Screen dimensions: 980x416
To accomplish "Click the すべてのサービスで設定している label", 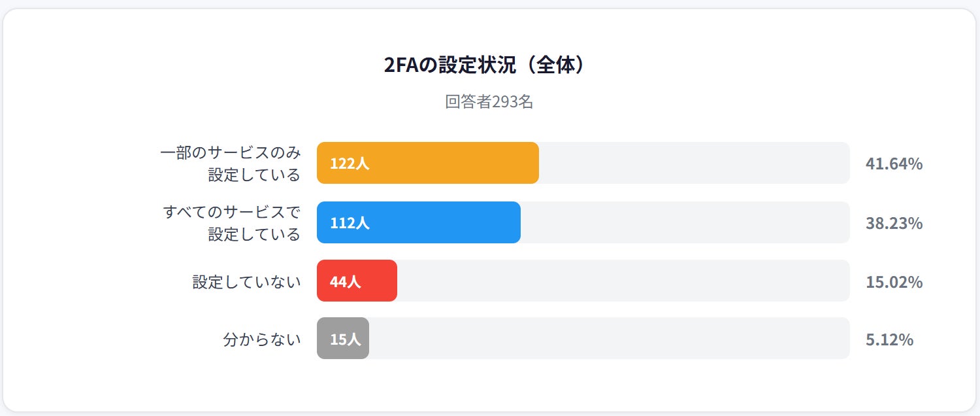I will click(x=232, y=222).
